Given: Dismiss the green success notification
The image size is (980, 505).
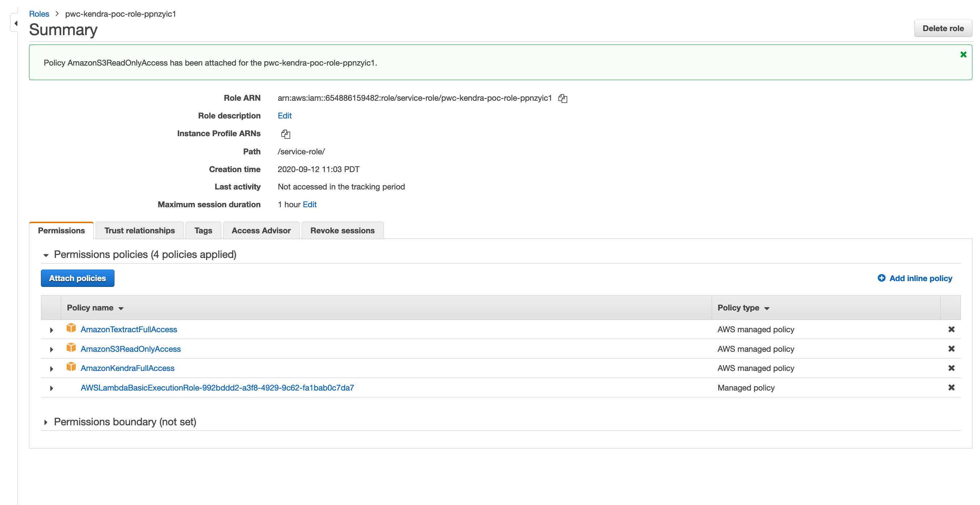Looking at the screenshot, I should coord(963,54).
